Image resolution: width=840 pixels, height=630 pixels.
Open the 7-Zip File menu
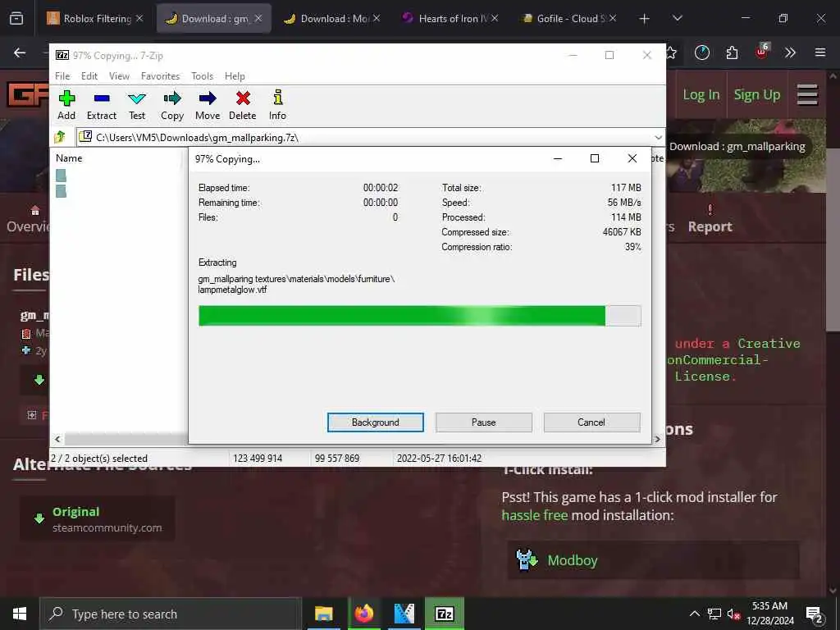[62, 76]
